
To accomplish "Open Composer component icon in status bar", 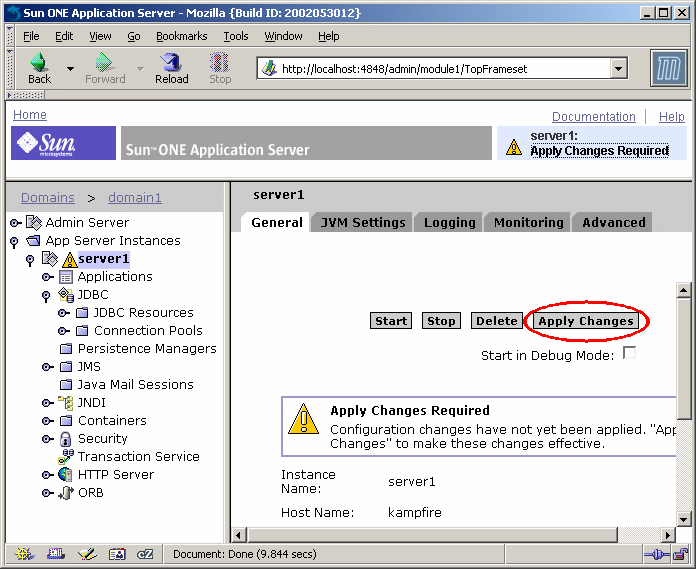I will tap(87, 554).
